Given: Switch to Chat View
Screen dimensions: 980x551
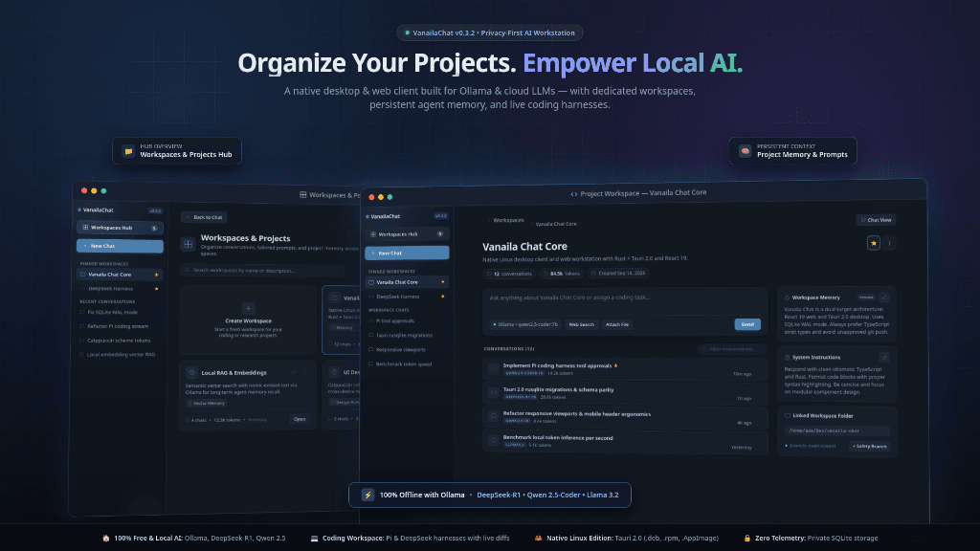Looking at the screenshot, I should pyautogui.click(x=876, y=220).
